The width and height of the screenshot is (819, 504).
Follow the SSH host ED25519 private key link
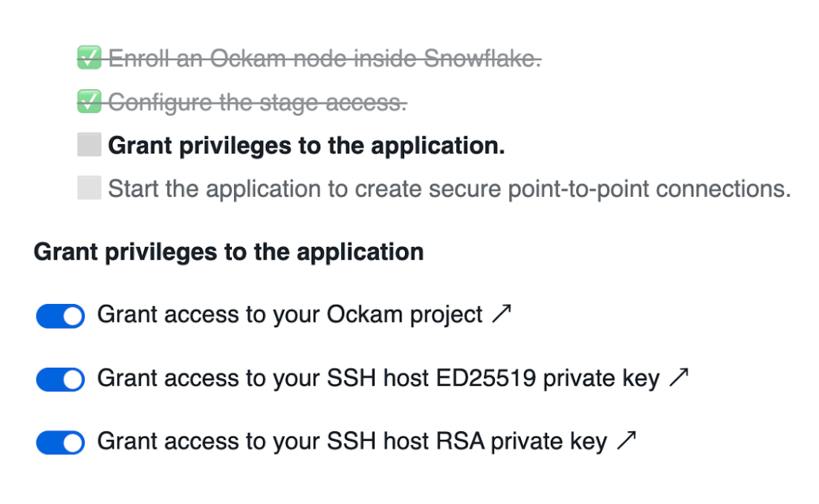tap(378, 379)
